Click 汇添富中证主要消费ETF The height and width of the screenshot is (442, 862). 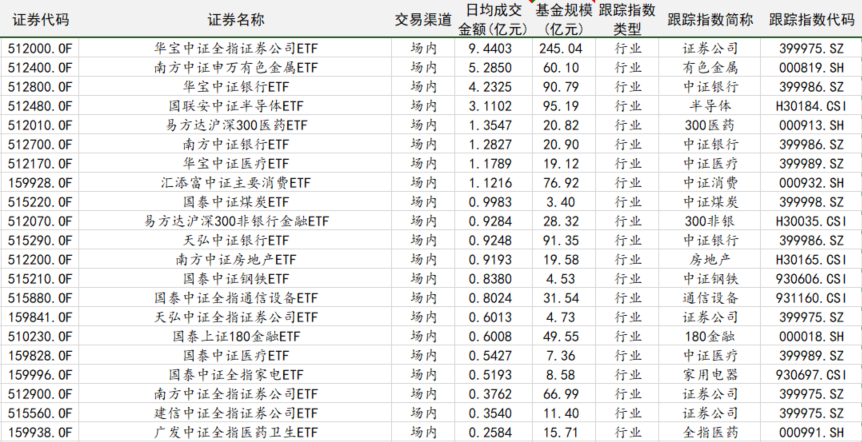[x=236, y=183]
